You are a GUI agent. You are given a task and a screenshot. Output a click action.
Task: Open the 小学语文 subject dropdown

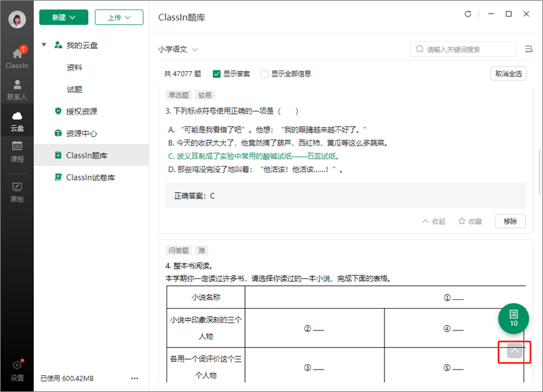coord(178,49)
